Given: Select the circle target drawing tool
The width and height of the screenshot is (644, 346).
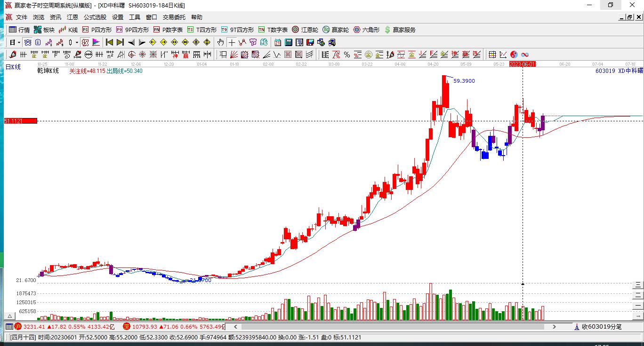Looking at the screenshot, I should click(132, 55).
